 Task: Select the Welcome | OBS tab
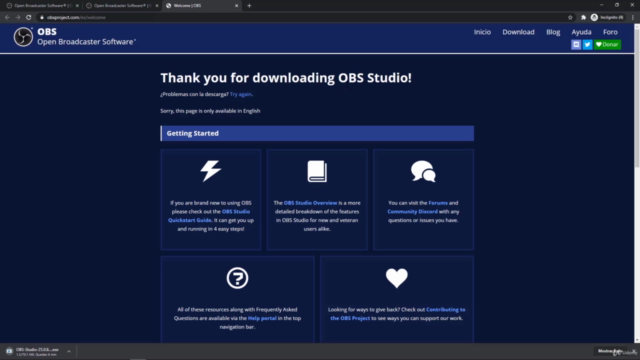pyautogui.click(x=202, y=6)
